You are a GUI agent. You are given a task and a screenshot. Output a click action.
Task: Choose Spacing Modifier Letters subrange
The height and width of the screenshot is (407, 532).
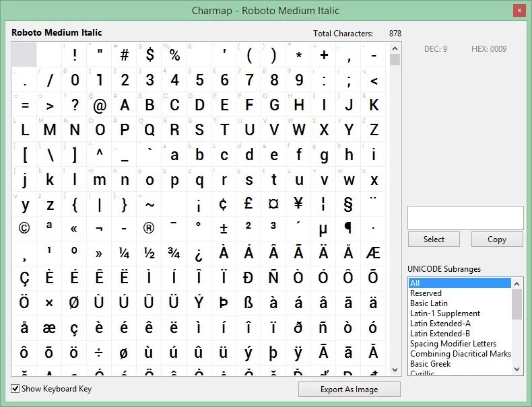460,344
